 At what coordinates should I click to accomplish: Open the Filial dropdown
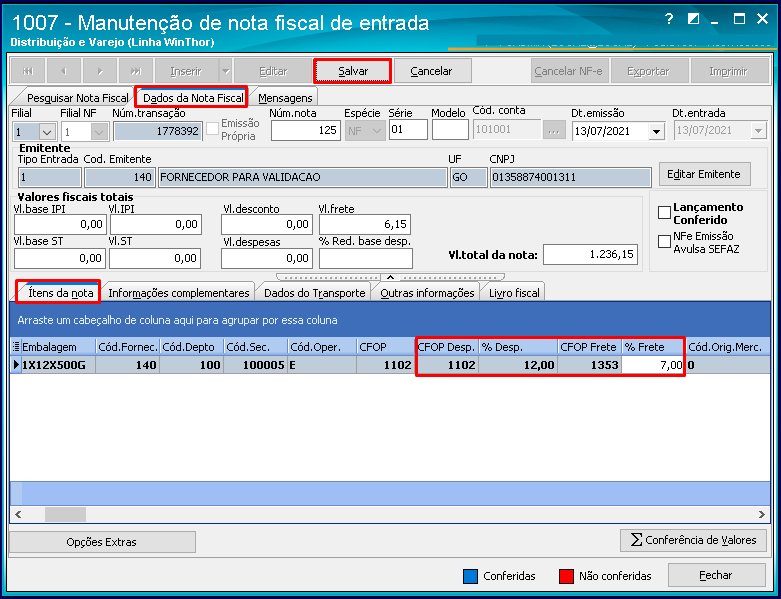[47, 132]
